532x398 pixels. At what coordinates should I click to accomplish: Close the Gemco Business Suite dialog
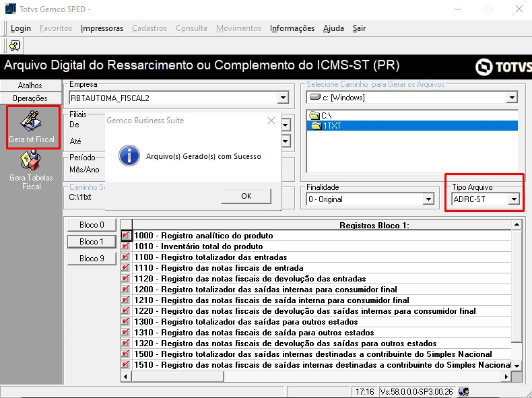[271, 121]
